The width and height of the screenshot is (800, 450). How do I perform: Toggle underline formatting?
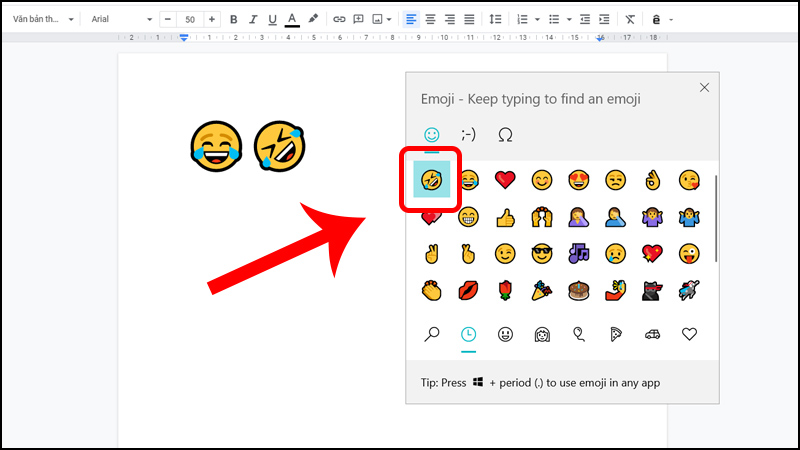point(272,19)
